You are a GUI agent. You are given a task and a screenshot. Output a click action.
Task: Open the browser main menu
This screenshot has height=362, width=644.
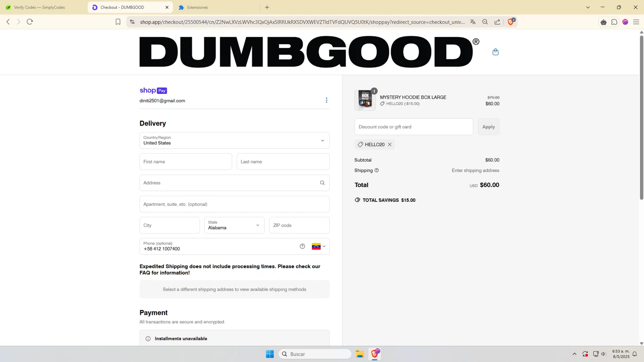636,22
